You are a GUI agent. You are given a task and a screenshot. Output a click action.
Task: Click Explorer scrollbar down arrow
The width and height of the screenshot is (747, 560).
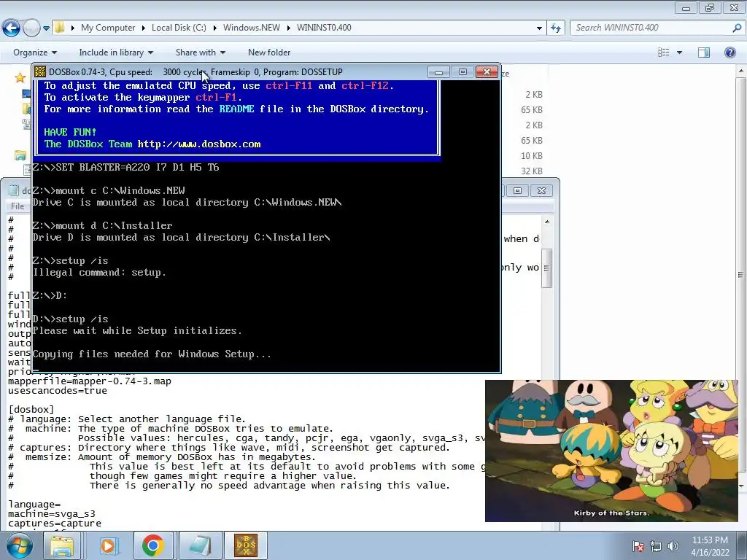pos(741,486)
